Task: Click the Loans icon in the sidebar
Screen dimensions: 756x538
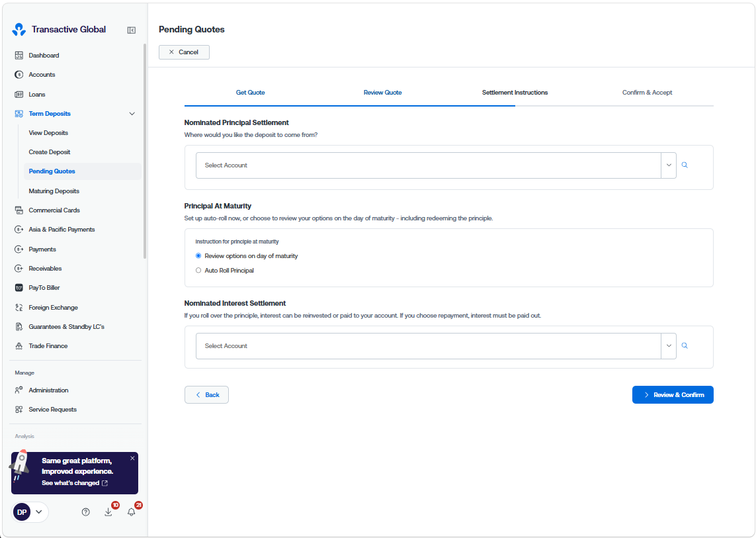Action: [x=19, y=95]
